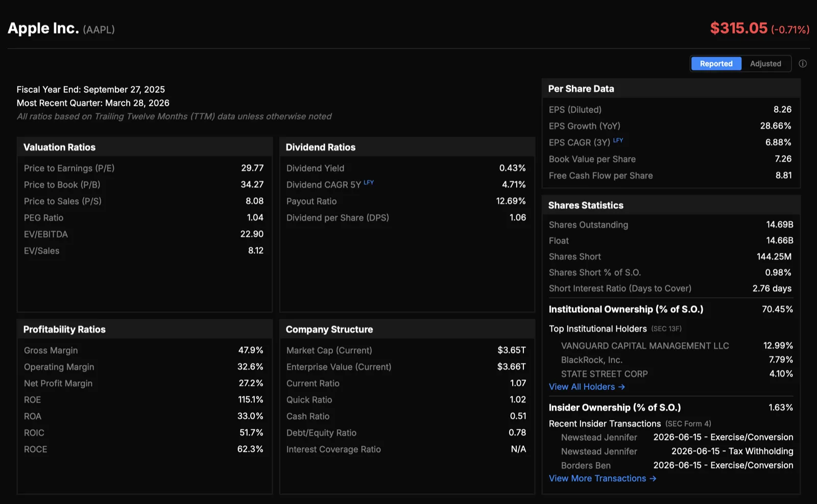Viewport: 817px width, 504px height.
Task: Click the Quick Ratio label
Action: click(309, 400)
